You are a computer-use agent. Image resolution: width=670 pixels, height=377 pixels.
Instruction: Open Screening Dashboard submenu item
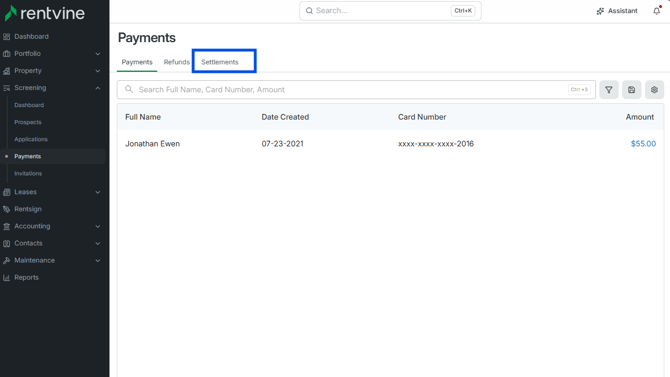pyautogui.click(x=29, y=105)
